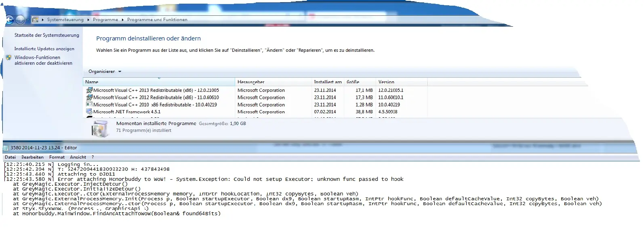Click icon of Visual C++ 2013 Redistributable
Screen dimensions: 644x246
click(89, 90)
